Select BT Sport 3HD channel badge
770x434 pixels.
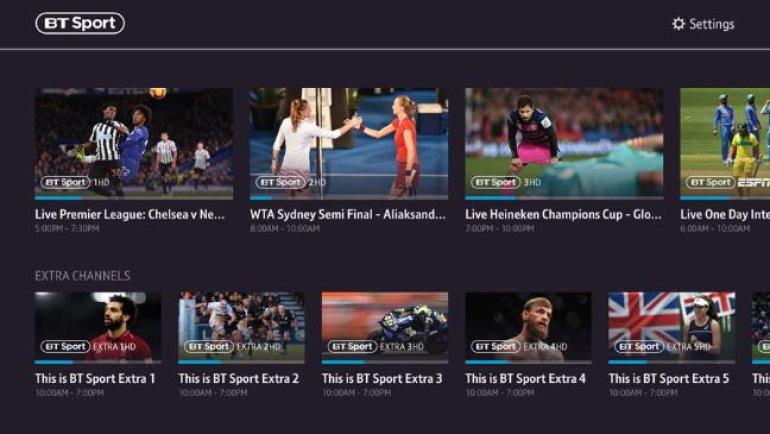click(x=506, y=182)
